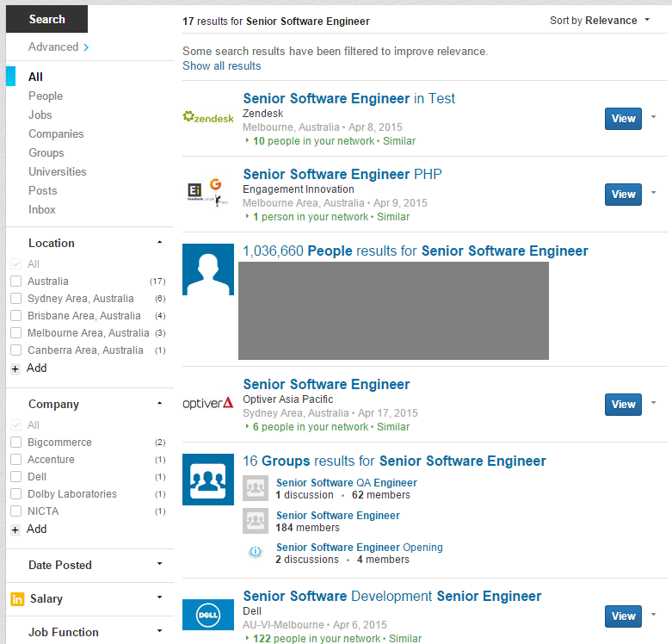Click the Dell logo icon
672x644 pixels.
click(208, 615)
